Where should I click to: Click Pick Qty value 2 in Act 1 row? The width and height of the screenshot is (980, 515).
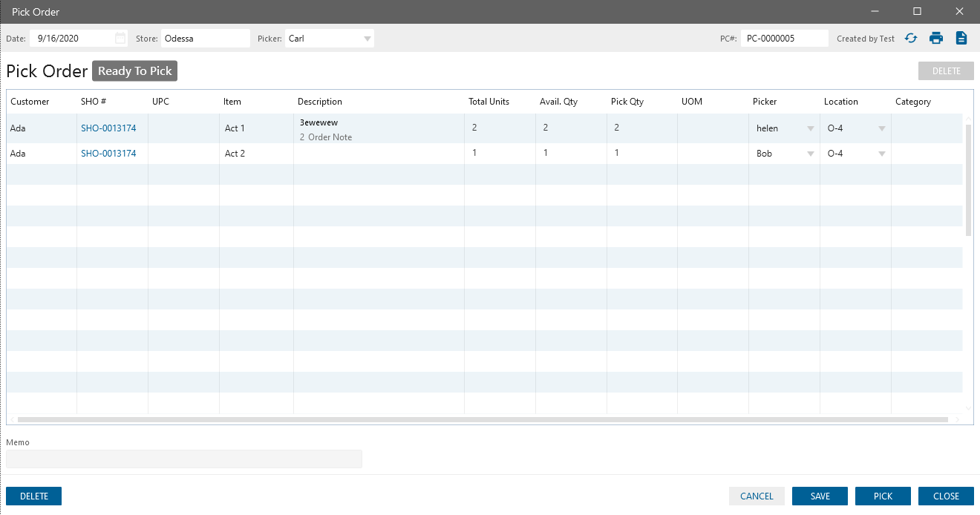617,128
